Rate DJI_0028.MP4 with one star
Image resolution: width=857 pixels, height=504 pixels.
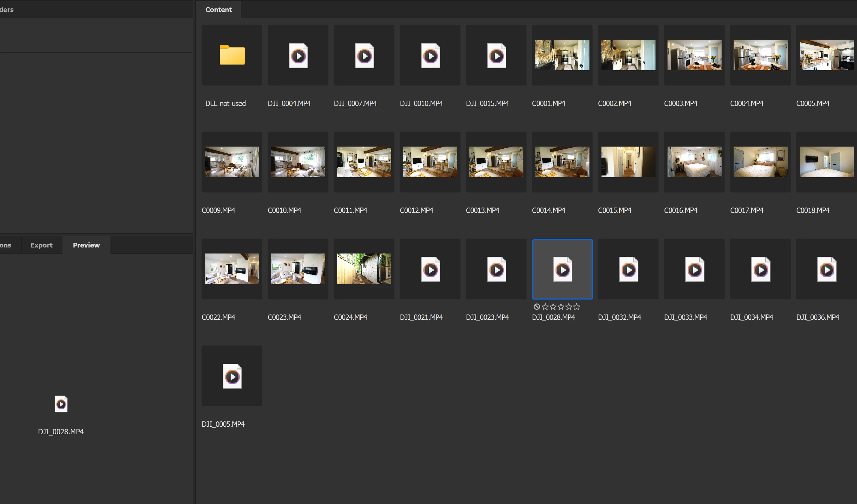545,307
